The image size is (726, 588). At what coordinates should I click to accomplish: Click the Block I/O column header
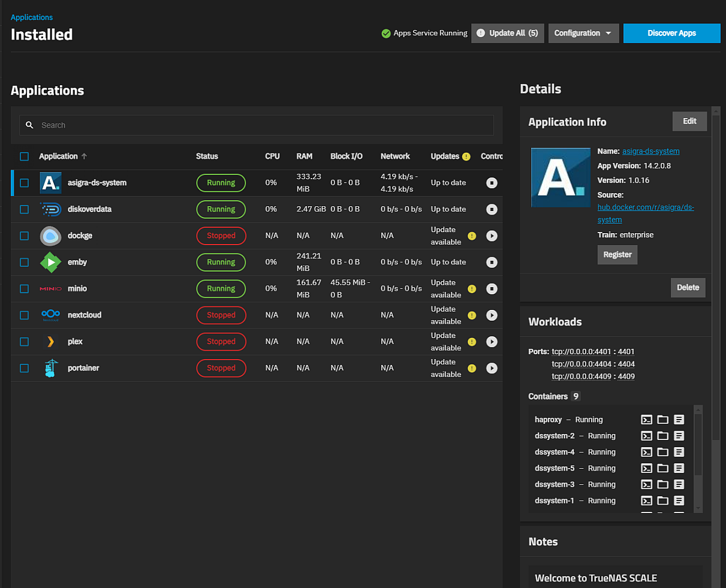347,156
